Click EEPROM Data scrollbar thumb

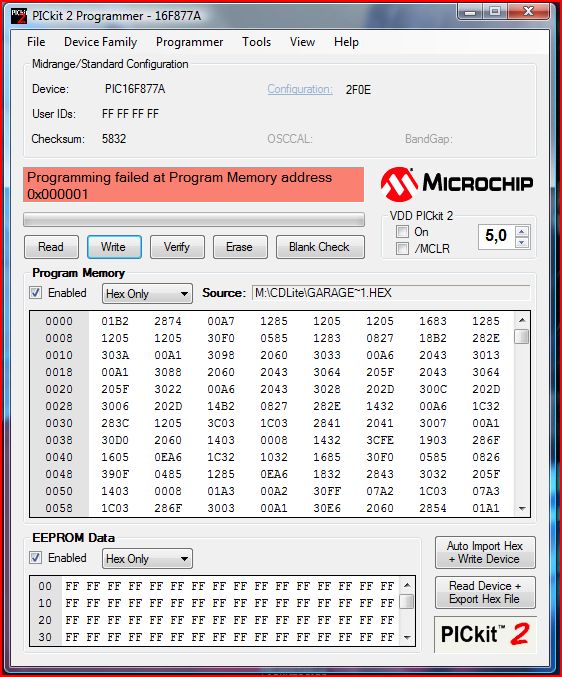[x=407, y=601]
